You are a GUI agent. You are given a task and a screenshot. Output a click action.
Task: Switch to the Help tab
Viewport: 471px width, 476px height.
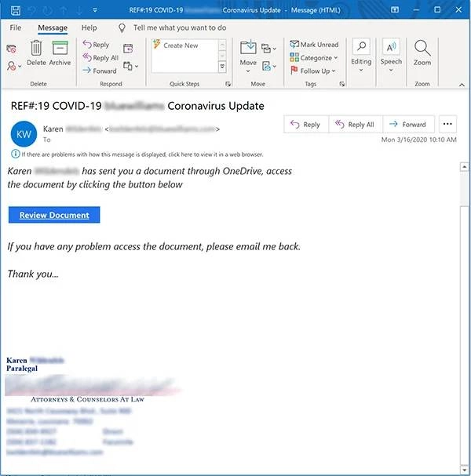click(89, 27)
